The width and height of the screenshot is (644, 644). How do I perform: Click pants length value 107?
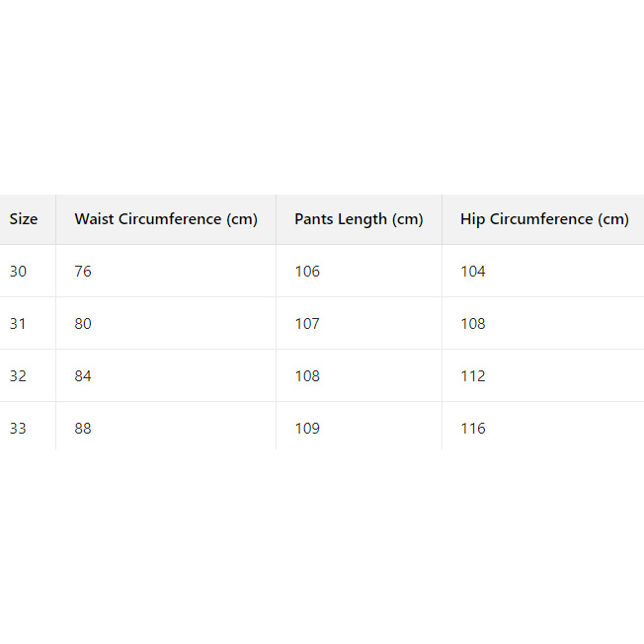307,324
